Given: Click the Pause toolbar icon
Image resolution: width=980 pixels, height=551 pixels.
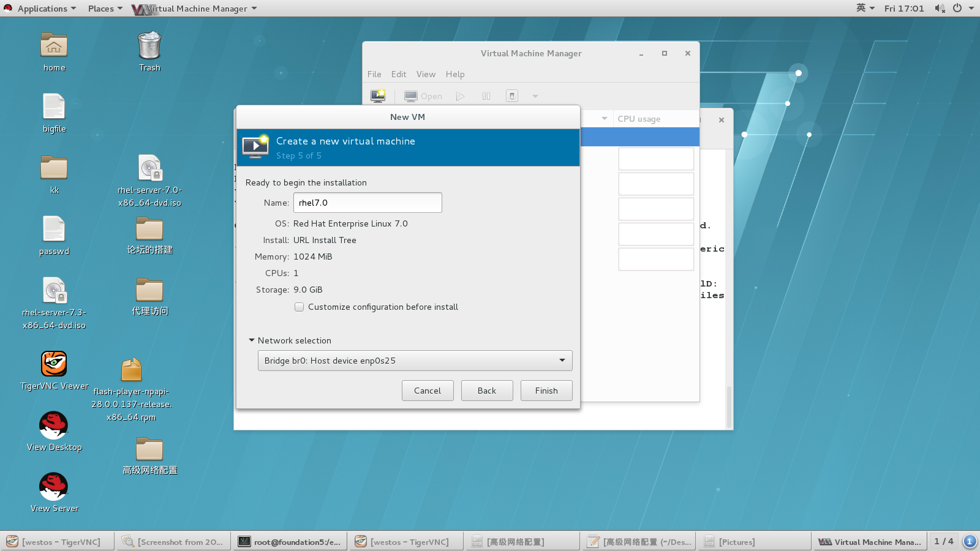Looking at the screenshot, I should click(x=486, y=96).
